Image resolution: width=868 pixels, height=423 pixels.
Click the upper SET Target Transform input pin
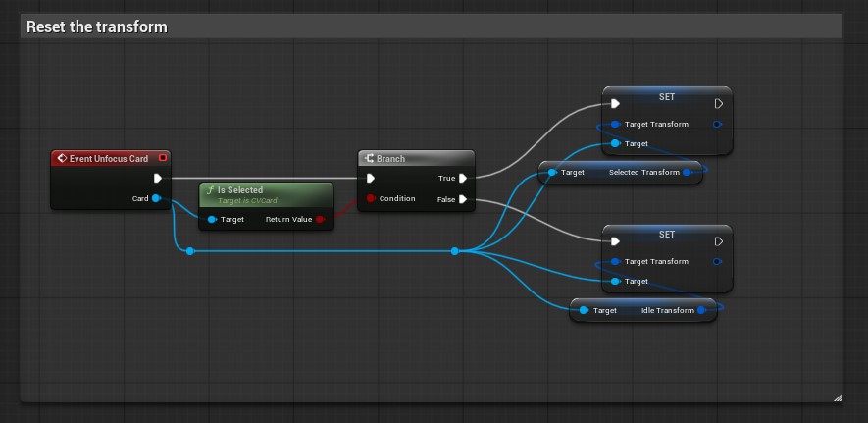[614, 124]
